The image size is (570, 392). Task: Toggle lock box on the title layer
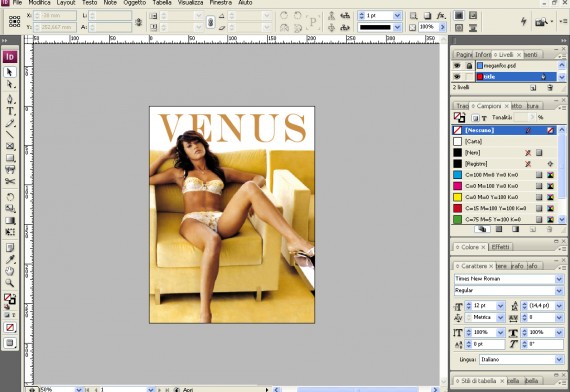[x=469, y=77]
